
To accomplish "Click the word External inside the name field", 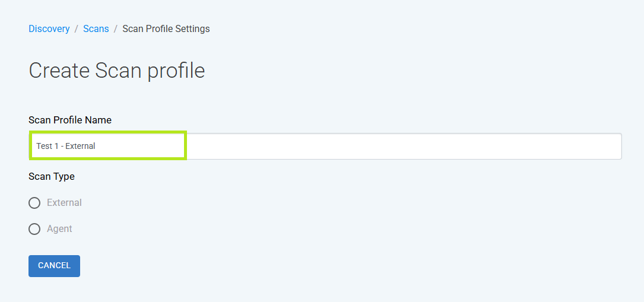I will [80, 146].
